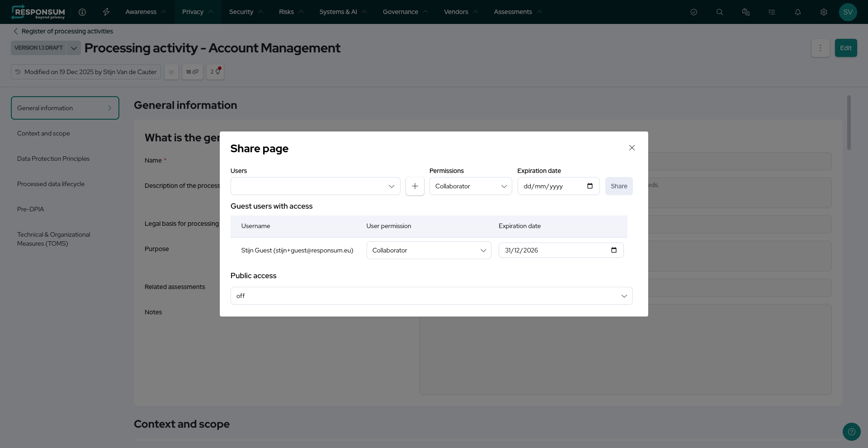This screenshot has height=448, width=868.
Task: Open the global search icon
Action: 720,12
